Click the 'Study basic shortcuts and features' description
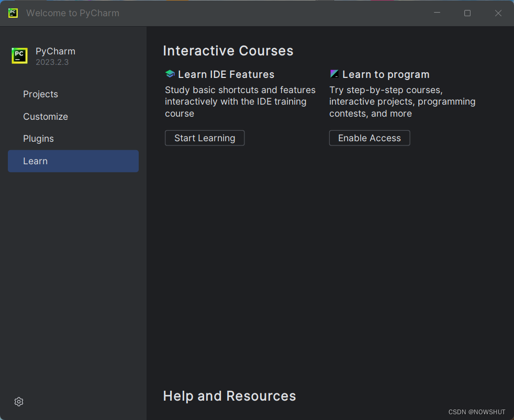The width and height of the screenshot is (514, 420). [x=240, y=101]
